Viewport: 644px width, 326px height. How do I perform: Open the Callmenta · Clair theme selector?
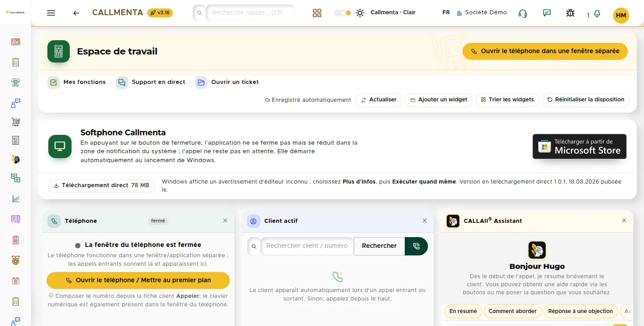tap(393, 13)
